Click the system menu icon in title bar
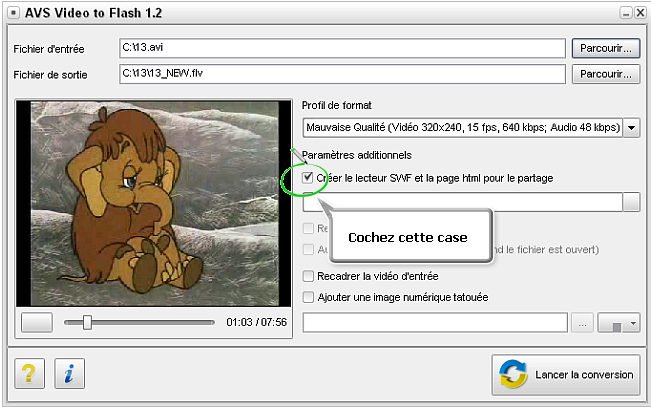 (13, 13)
